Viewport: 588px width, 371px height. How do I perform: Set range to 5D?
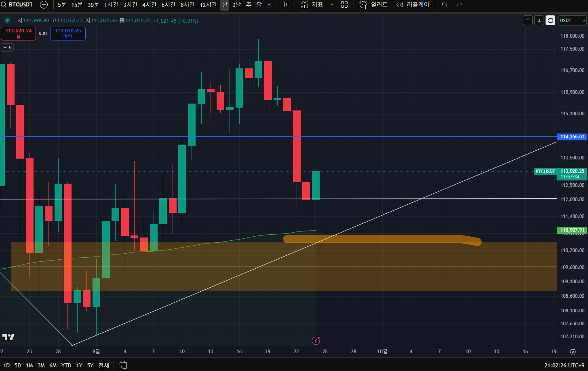(x=18, y=365)
